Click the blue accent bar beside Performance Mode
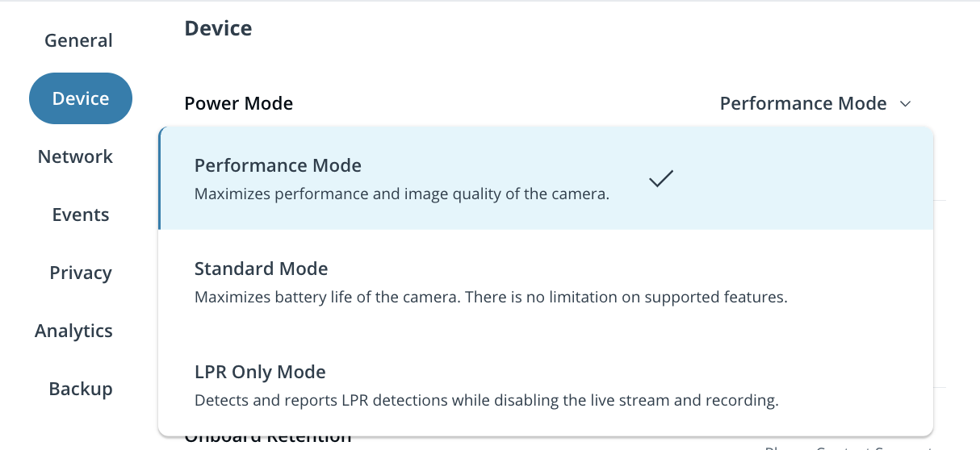980x450 pixels. [160, 179]
